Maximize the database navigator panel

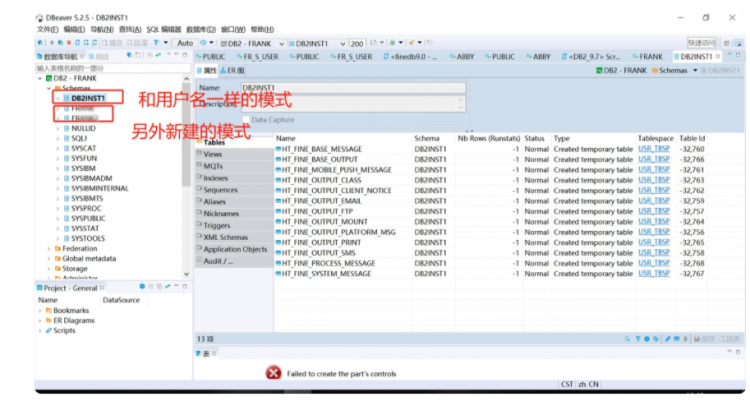click(185, 55)
